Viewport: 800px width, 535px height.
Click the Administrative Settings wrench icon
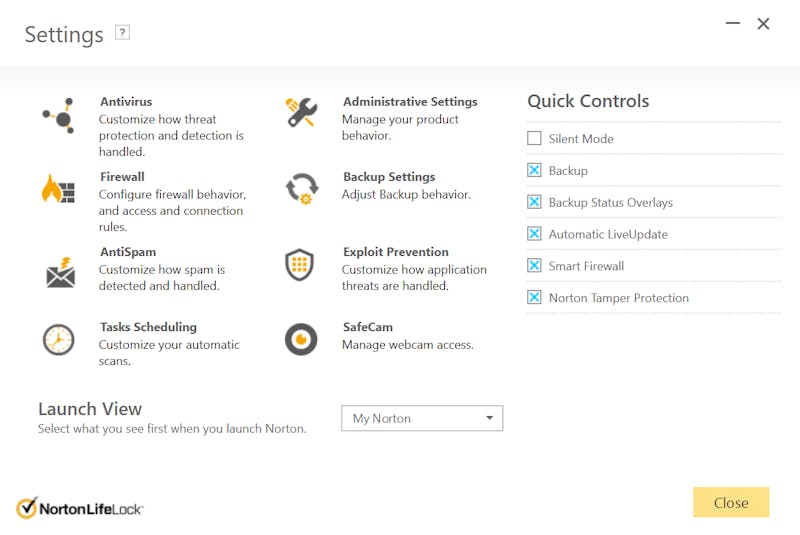tap(302, 112)
